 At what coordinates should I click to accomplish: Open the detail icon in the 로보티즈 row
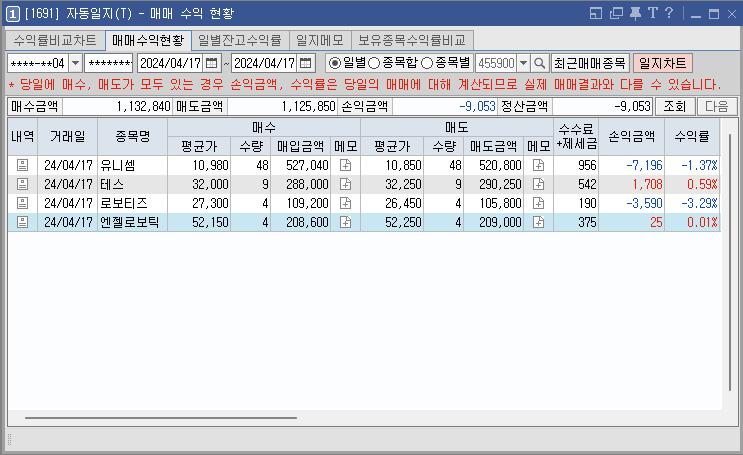click(x=22, y=203)
